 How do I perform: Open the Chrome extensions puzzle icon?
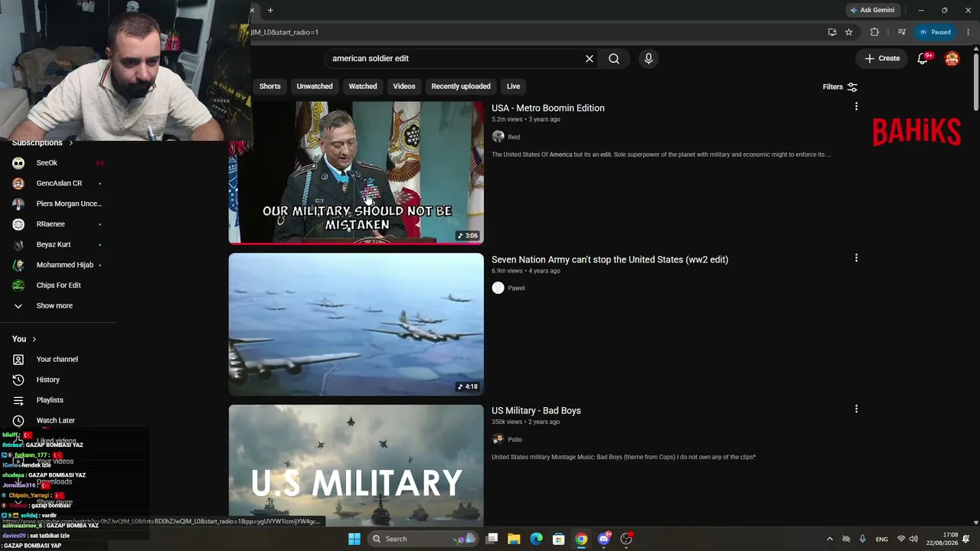pos(874,32)
